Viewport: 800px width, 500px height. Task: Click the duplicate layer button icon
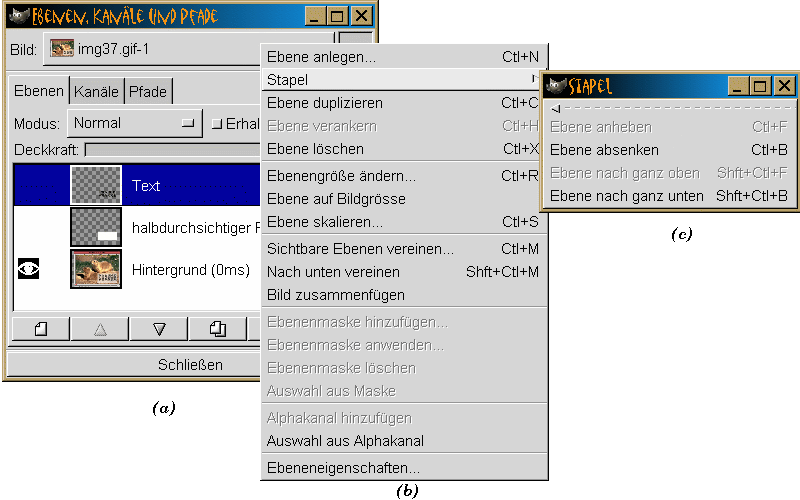click(x=218, y=329)
